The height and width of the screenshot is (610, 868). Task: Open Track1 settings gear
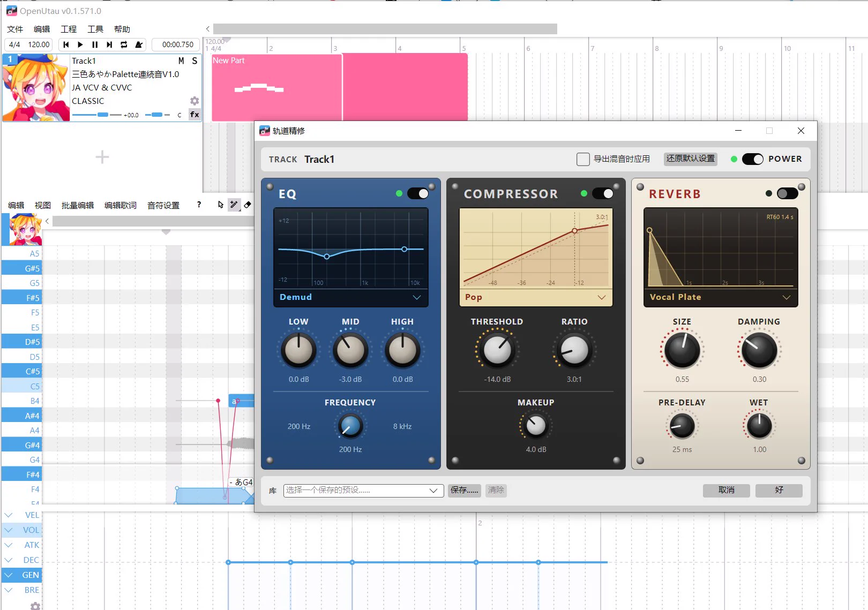[194, 101]
